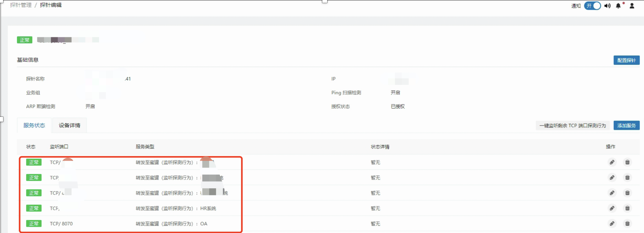Delete the TCP/8070 OA service row
644x233 pixels.
click(x=627, y=224)
